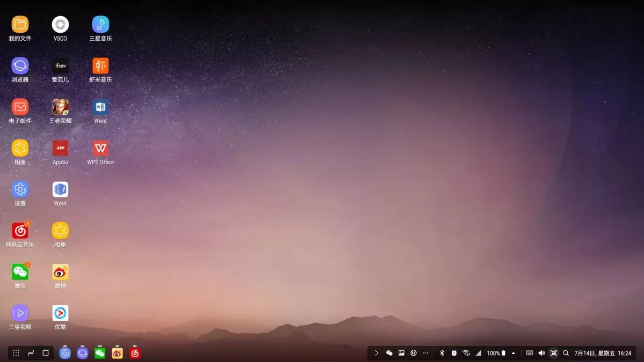
Task: Launch the VSCO app from desktop
Action: tap(60, 24)
